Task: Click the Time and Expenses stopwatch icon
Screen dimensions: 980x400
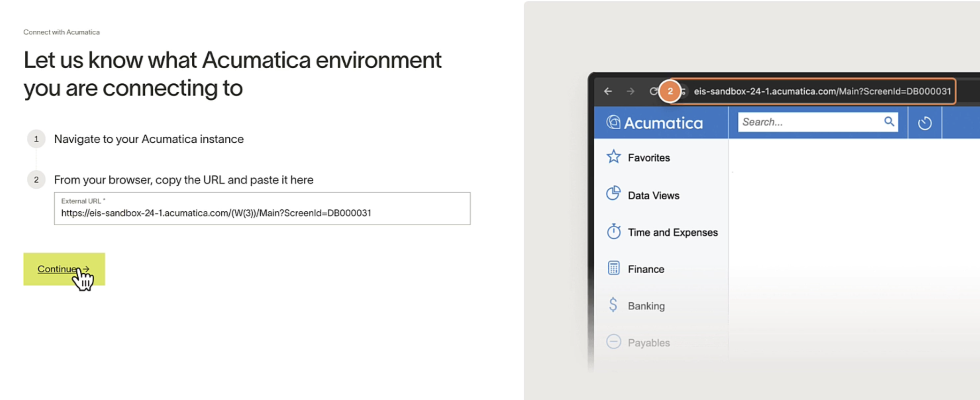Action: [x=614, y=231]
